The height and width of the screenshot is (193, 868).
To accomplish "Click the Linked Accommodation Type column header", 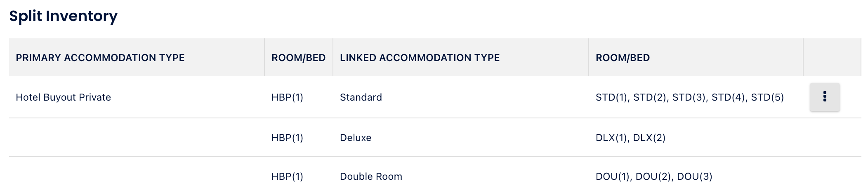I will [420, 58].
